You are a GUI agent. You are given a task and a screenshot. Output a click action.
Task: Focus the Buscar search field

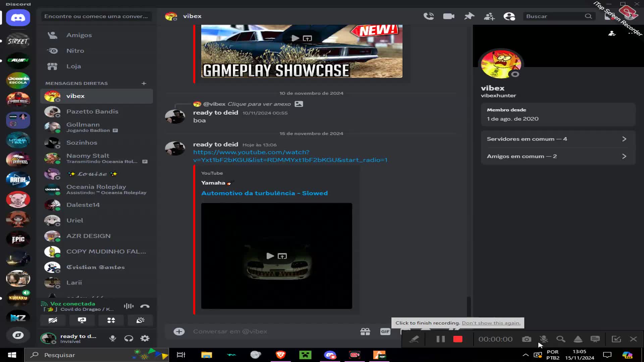[x=559, y=16]
